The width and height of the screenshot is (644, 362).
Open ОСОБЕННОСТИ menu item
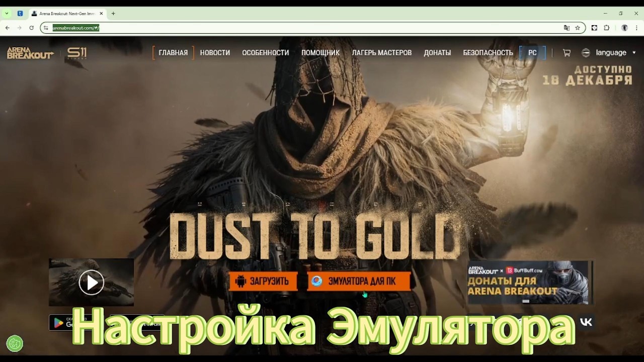(x=265, y=53)
